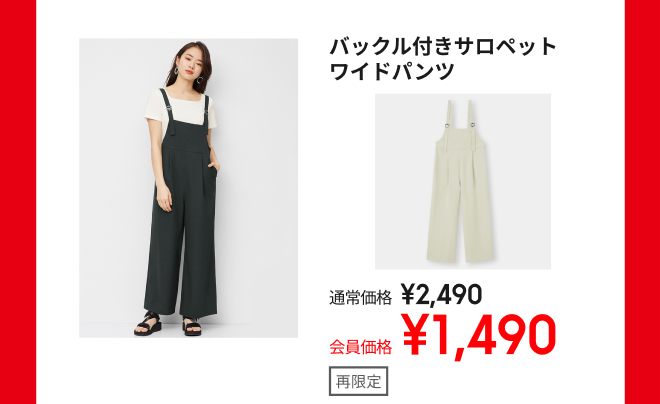Click the model's hand in the pocket
The image size is (660, 404).
coord(214,167)
